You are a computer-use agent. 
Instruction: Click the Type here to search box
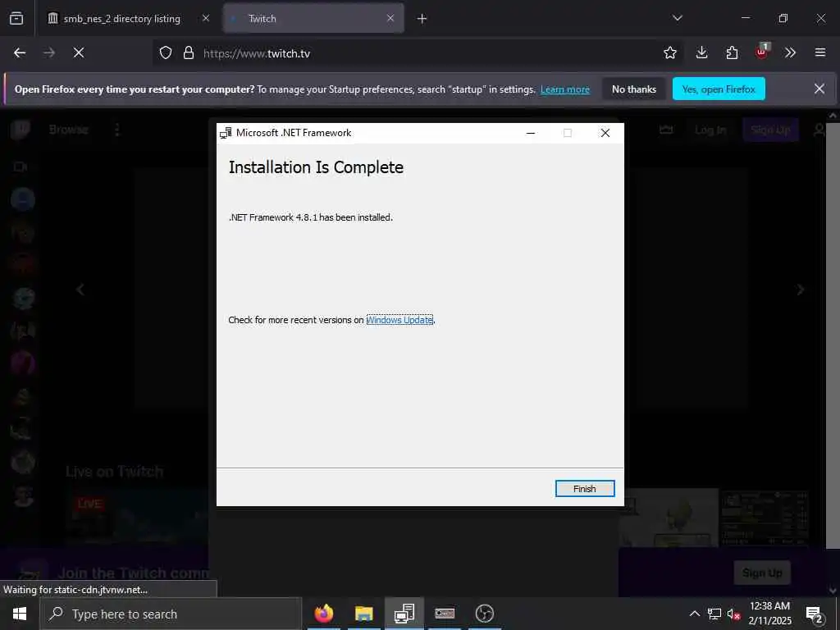pos(171,614)
